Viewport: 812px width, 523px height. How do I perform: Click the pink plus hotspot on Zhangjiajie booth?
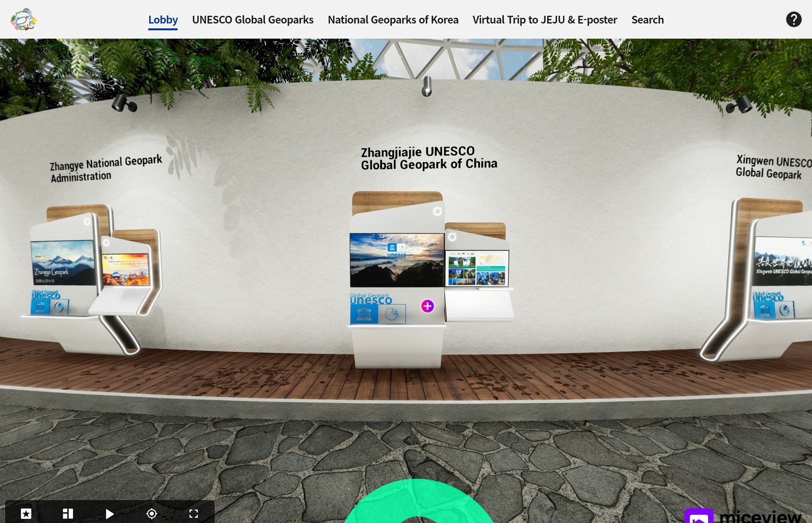pos(427,306)
